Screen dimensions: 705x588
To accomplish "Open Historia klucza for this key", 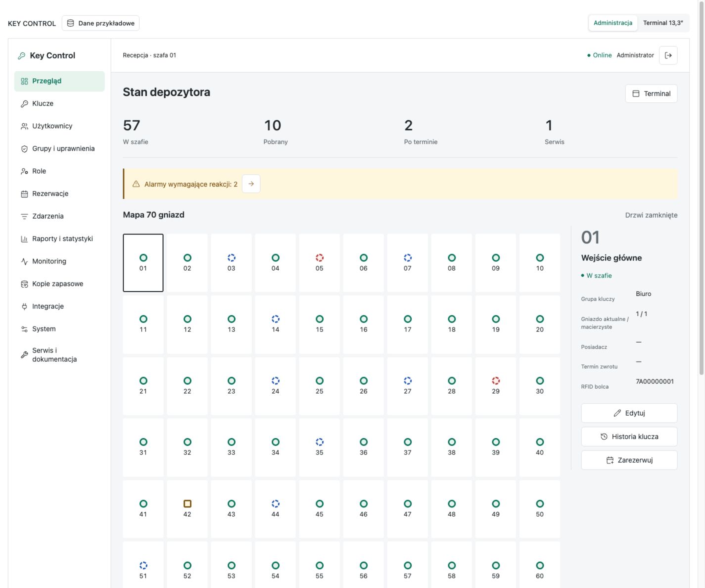I will [629, 437].
